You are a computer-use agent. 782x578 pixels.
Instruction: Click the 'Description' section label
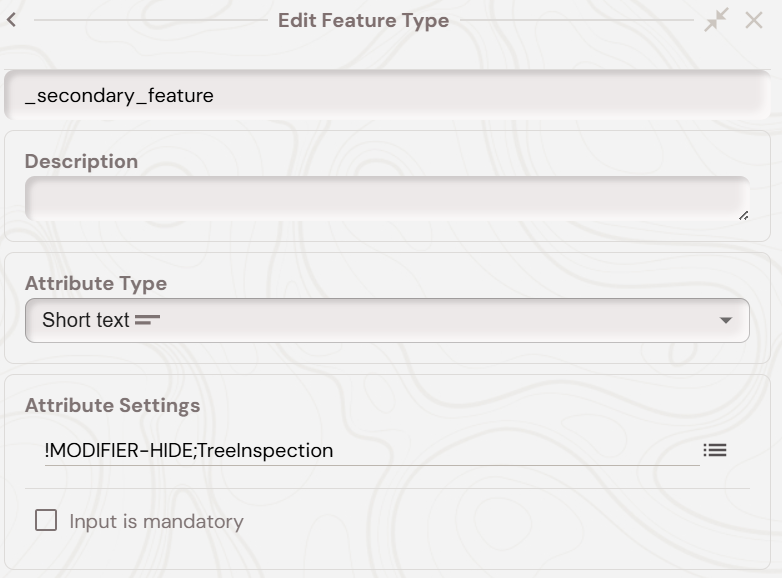[81, 161]
